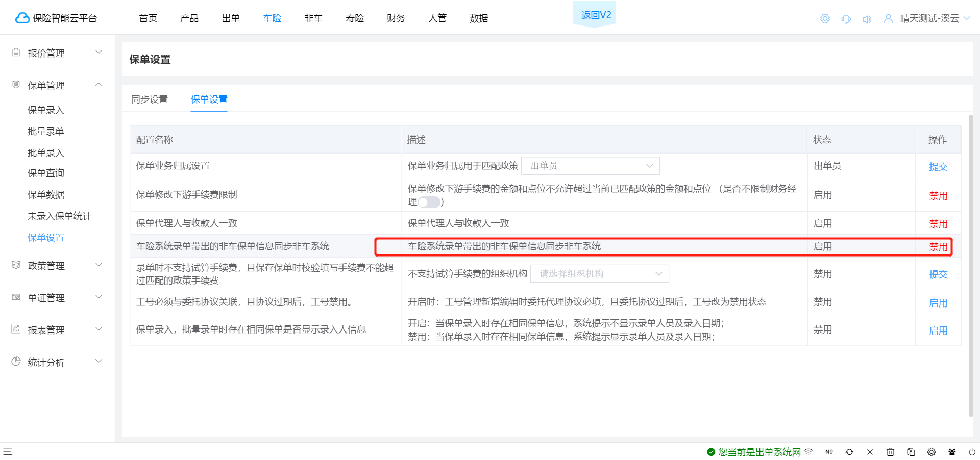
Task: Click the 报表管理 chart icon
Action: 16,329
